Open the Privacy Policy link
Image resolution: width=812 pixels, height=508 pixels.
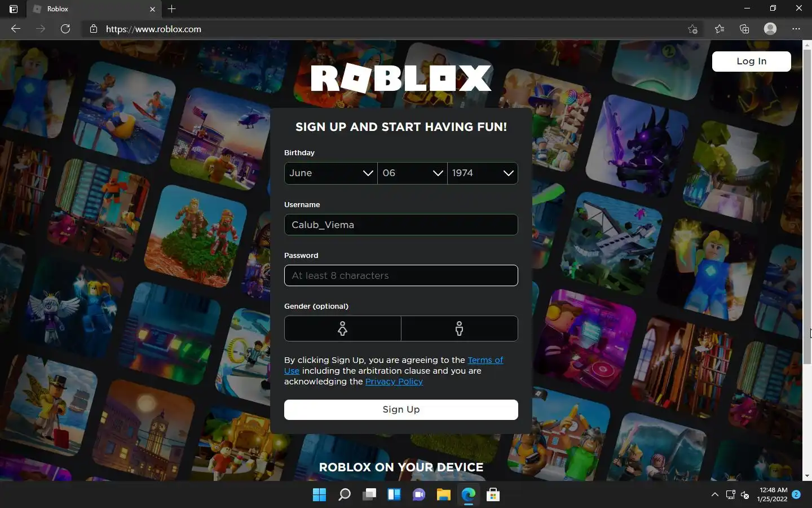tap(394, 382)
